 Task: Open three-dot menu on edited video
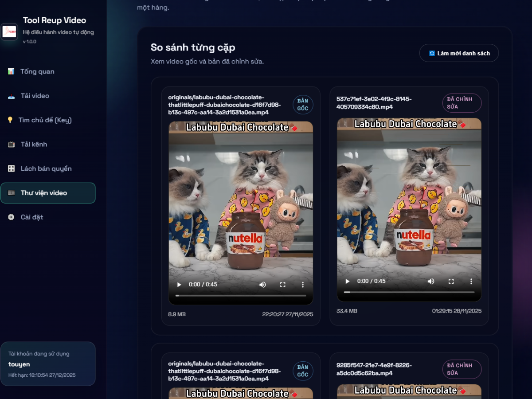point(471,282)
